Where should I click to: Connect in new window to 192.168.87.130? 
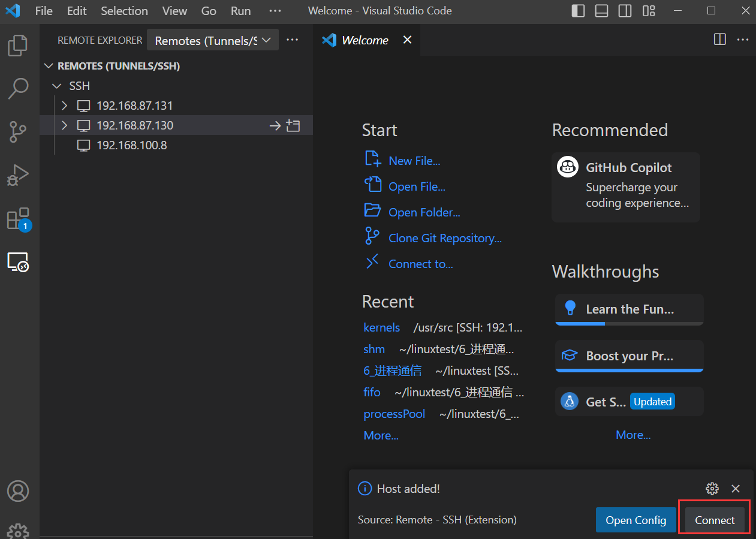(x=293, y=125)
